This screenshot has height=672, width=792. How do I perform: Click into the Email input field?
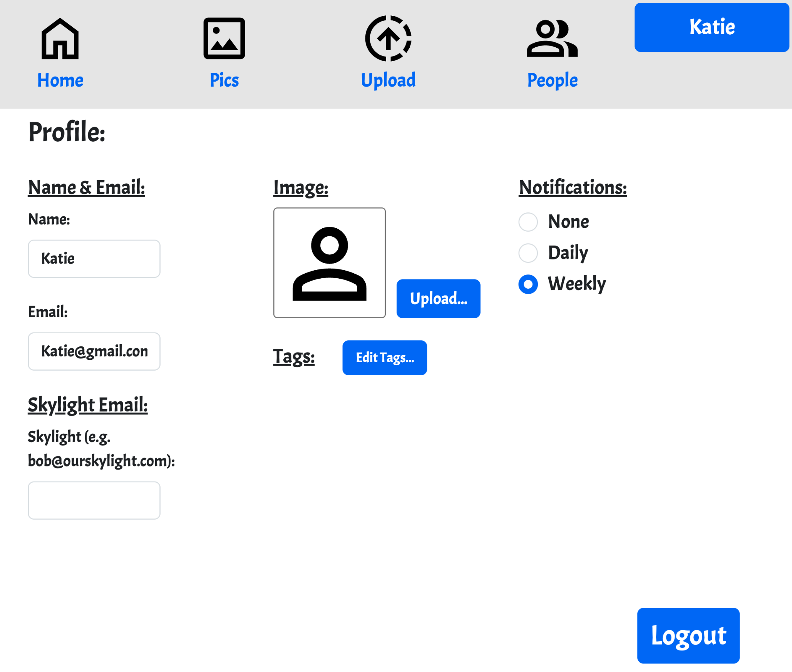click(94, 351)
